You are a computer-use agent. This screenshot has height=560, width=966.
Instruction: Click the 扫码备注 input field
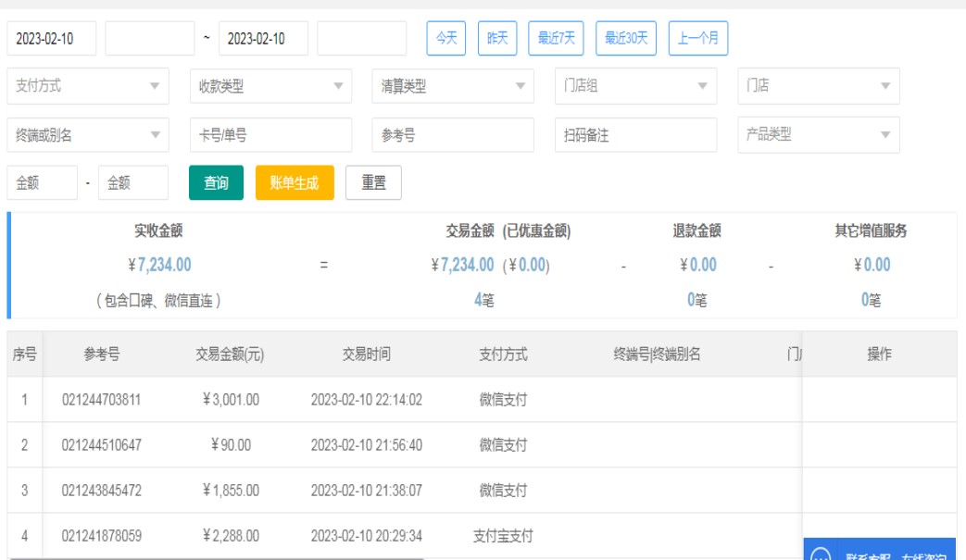pos(635,135)
